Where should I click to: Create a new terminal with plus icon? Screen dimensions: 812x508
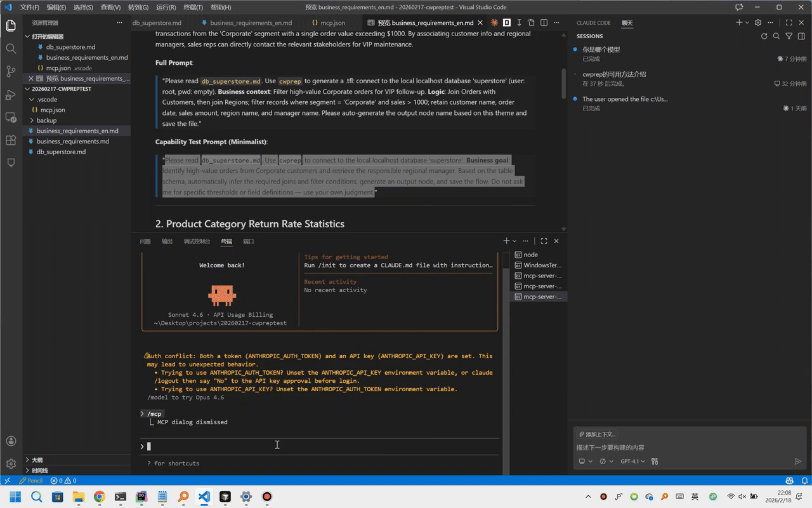[506, 241]
